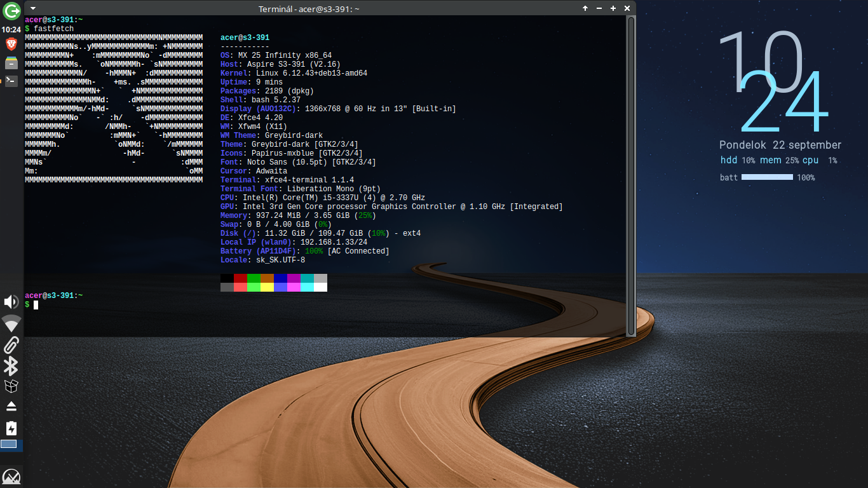
Task: Click the 'Kernel: Linux 6.12.43' line
Action: click(x=294, y=73)
